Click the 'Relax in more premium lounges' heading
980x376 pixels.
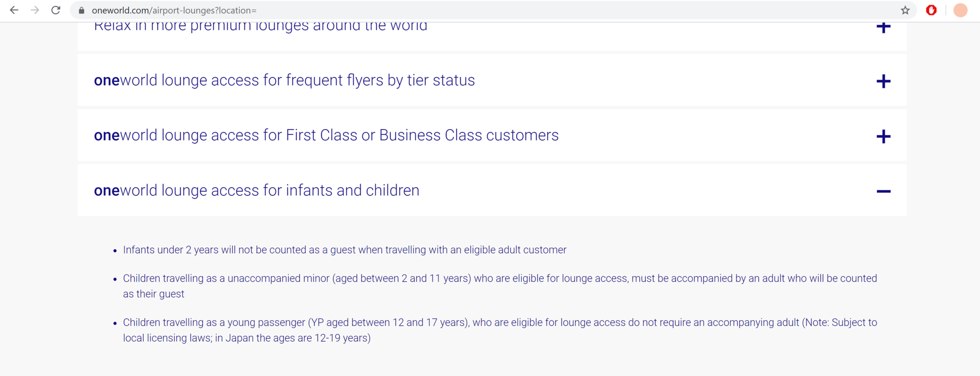[x=260, y=27]
